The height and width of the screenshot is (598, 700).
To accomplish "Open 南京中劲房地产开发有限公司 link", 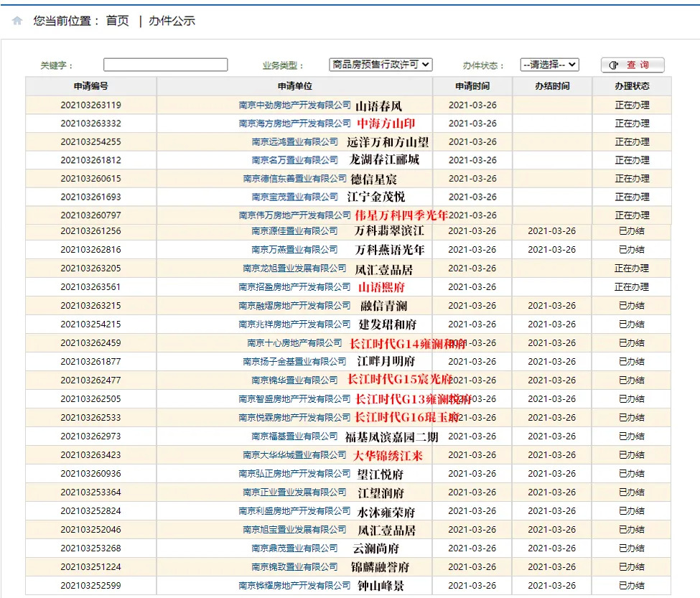I will (294, 105).
